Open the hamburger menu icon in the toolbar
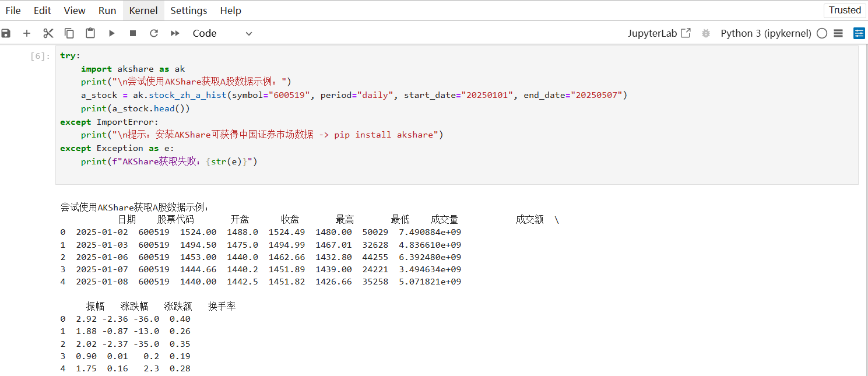868x376 pixels. click(x=838, y=33)
